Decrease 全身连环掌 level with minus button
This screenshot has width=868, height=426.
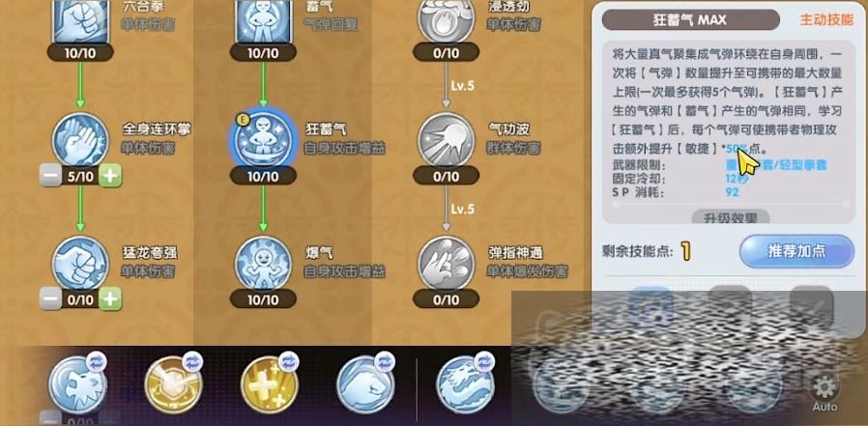(50, 177)
